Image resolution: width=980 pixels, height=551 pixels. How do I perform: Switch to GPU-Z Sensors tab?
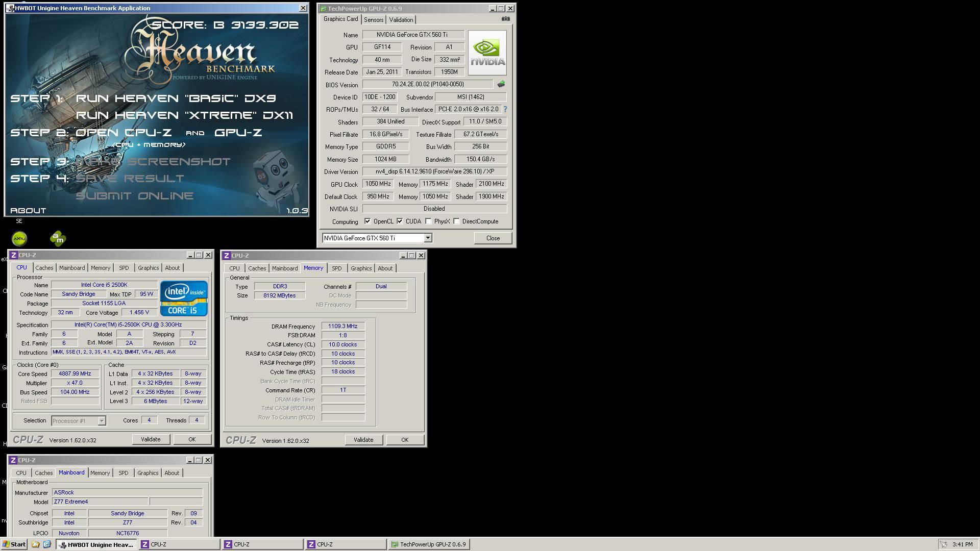coord(374,20)
